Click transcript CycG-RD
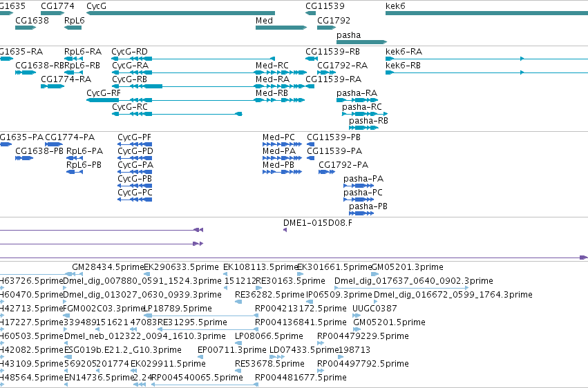The image size is (588, 388). 193,59
